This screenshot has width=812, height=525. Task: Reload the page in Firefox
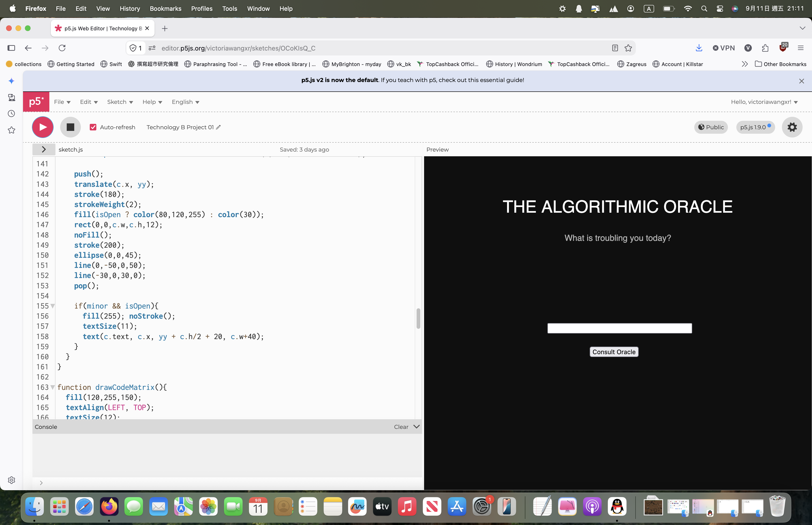[x=62, y=48]
